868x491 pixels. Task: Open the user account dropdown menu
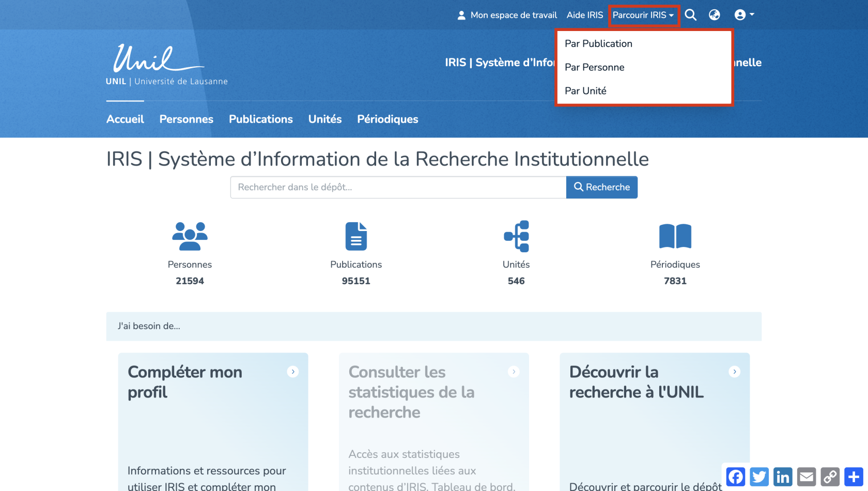tap(744, 15)
